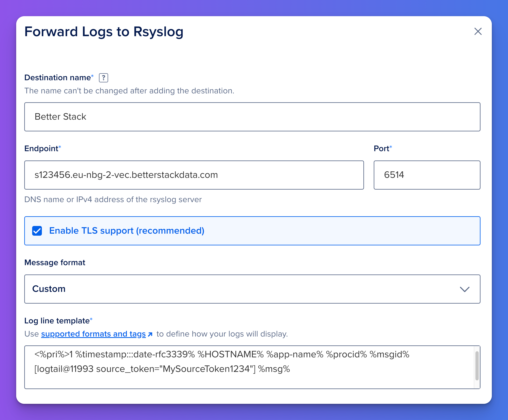Screen dimensions: 508x420
Task: Open supported formats and tags link
Action: [x=93, y=334]
